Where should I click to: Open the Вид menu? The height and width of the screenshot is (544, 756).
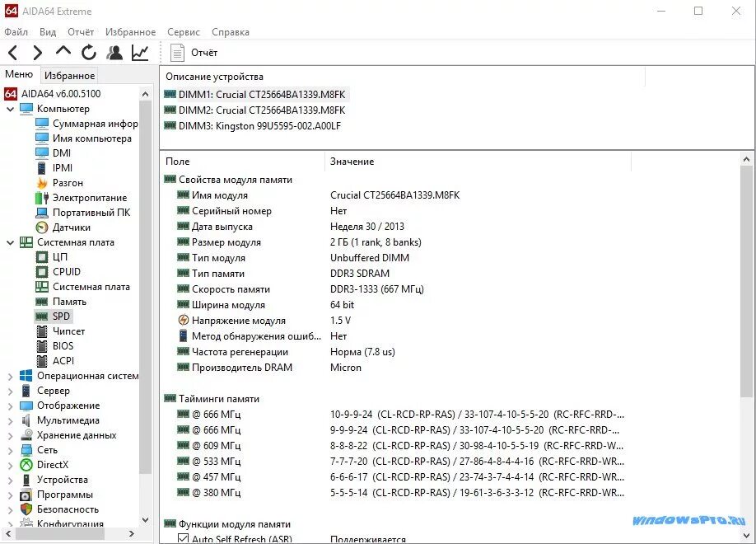point(48,32)
